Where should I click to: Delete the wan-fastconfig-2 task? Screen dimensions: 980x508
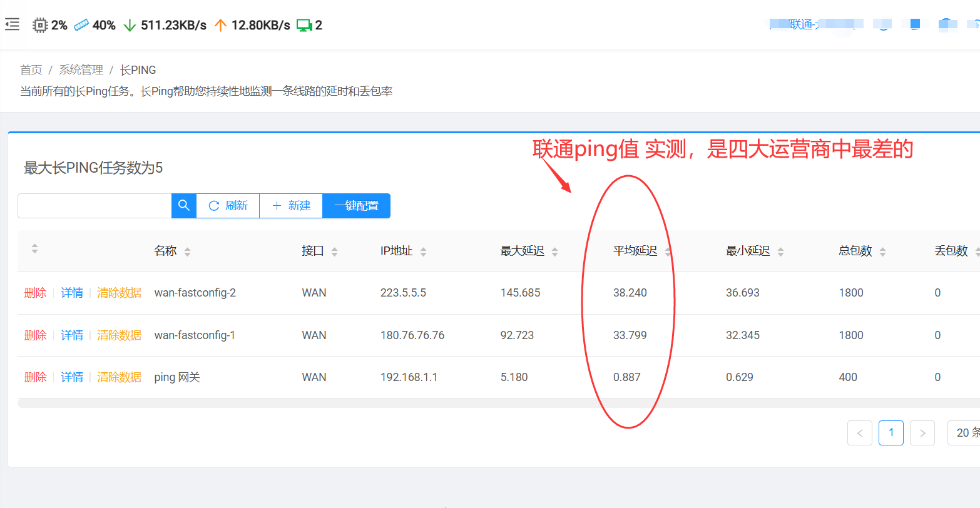coord(35,293)
